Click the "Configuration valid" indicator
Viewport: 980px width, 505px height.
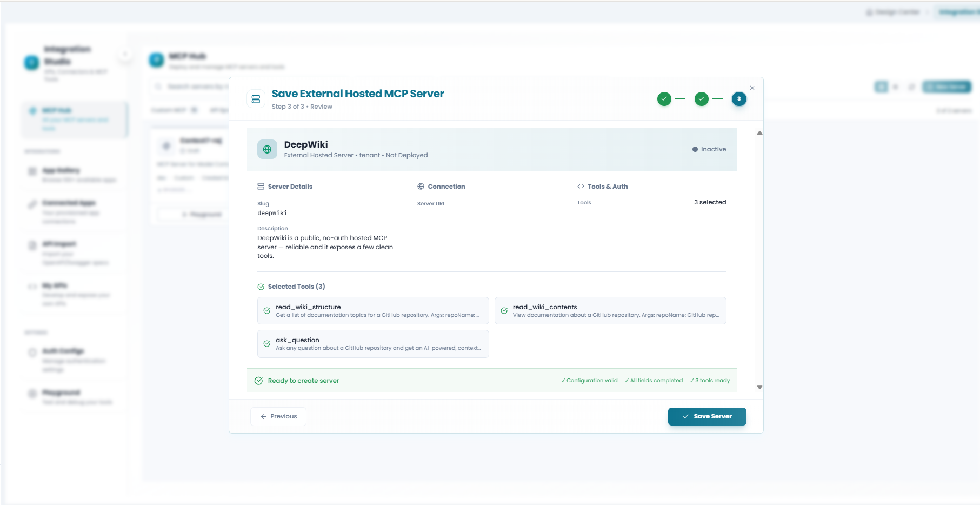[x=589, y=381]
